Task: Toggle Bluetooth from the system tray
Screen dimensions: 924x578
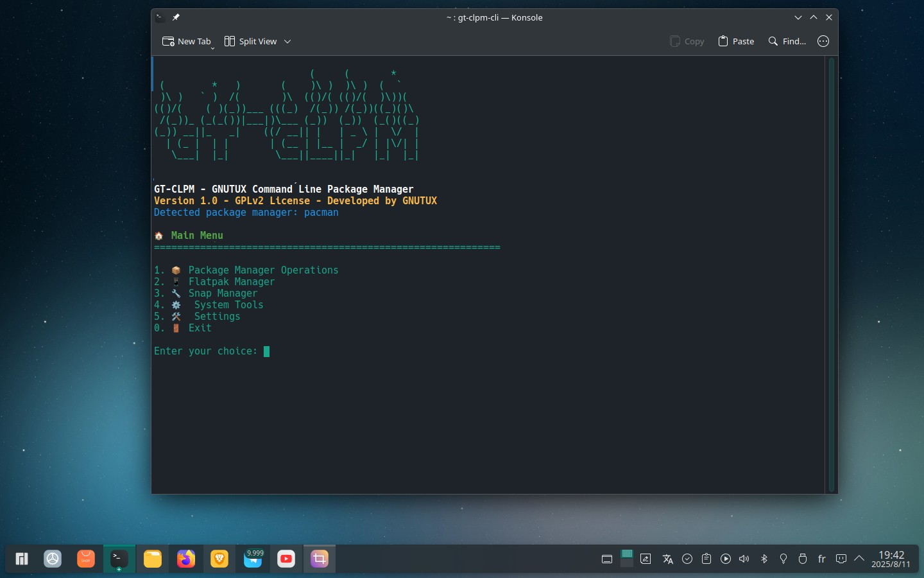Action: (764, 559)
